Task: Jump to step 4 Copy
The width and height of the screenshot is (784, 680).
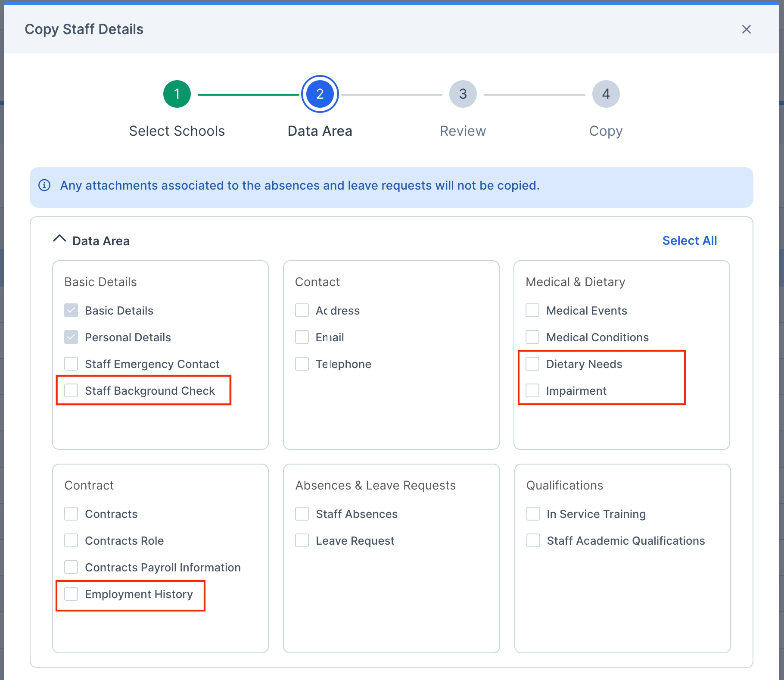Action: tap(606, 94)
